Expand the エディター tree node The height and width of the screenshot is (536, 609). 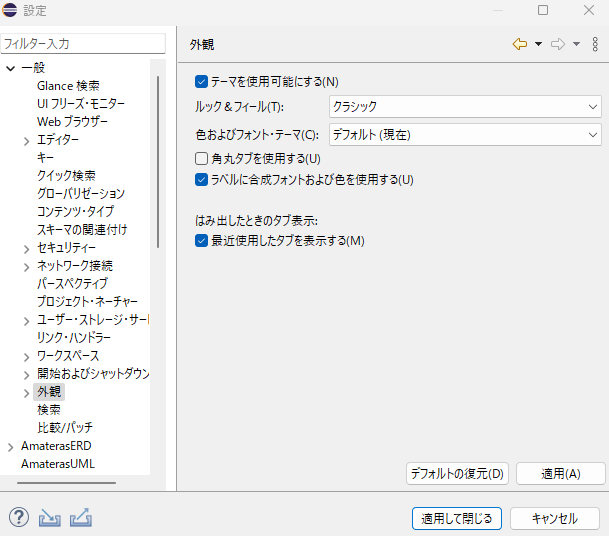pyautogui.click(x=26, y=141)
